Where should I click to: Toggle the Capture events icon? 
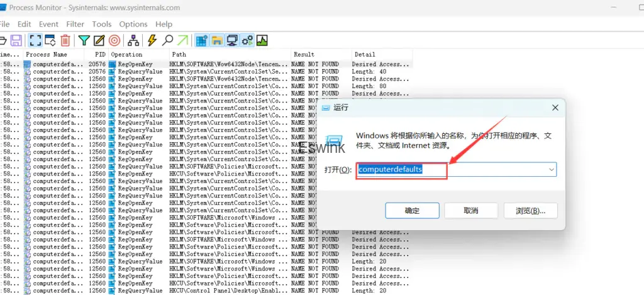(35, 41)
